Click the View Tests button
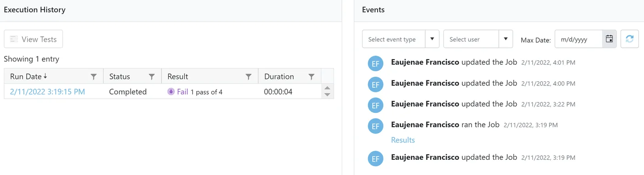 click(x=33, y=39)
